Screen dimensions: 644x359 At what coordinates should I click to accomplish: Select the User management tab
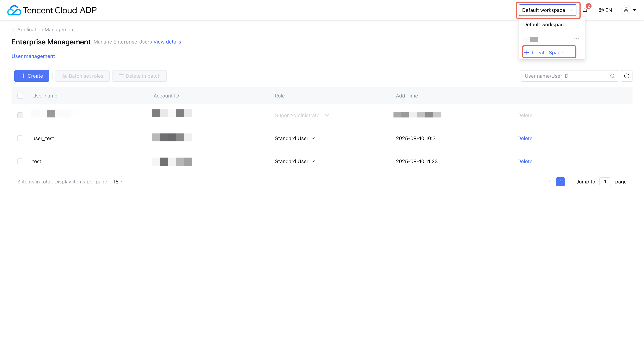coord(33,56)
